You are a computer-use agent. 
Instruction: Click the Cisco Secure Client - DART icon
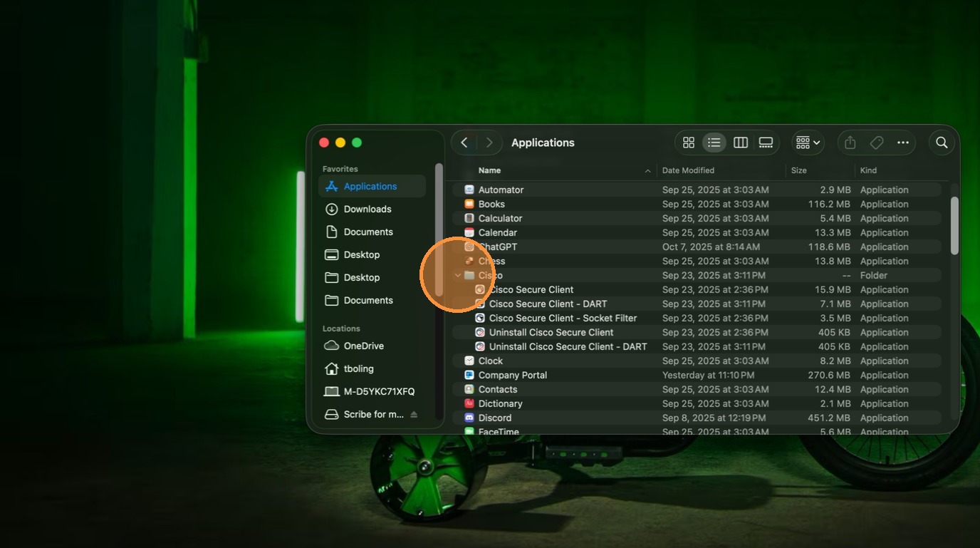click(x=480, y=304)
